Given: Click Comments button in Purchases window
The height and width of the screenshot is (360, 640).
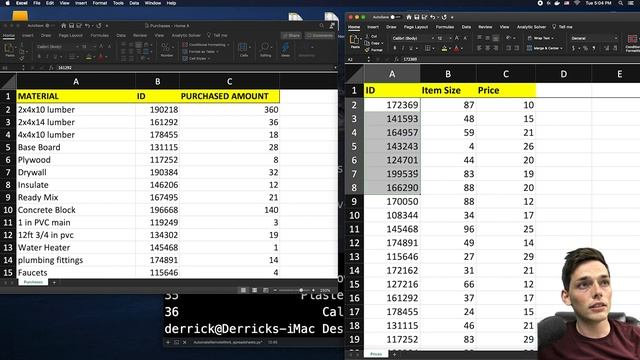Looking at the screenshot, I should pyautogui.click(x=320, y=36).
